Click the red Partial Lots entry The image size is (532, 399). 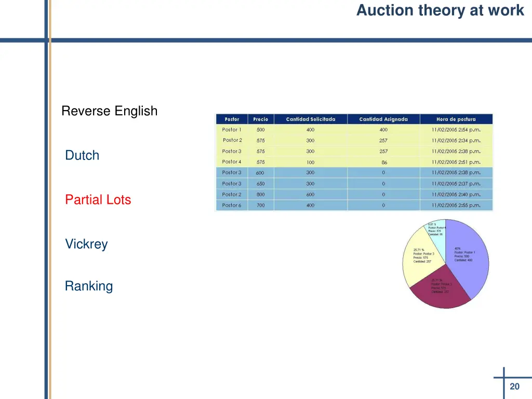point(98,199)
